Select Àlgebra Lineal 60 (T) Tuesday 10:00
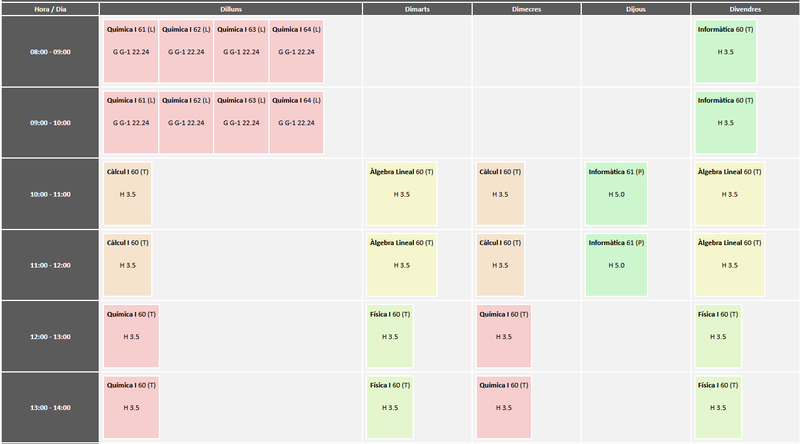The image size is (800, 444). tap(401, 193)
